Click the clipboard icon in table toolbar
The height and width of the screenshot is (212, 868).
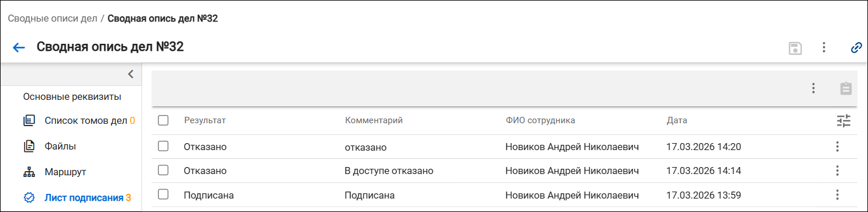click(x=846, y=88)
